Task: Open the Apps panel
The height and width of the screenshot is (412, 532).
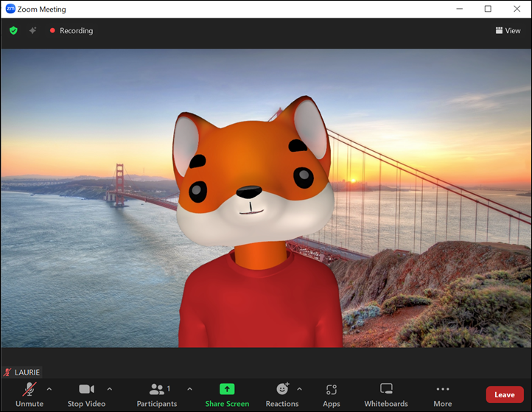Action: click(x=332, y=394)
